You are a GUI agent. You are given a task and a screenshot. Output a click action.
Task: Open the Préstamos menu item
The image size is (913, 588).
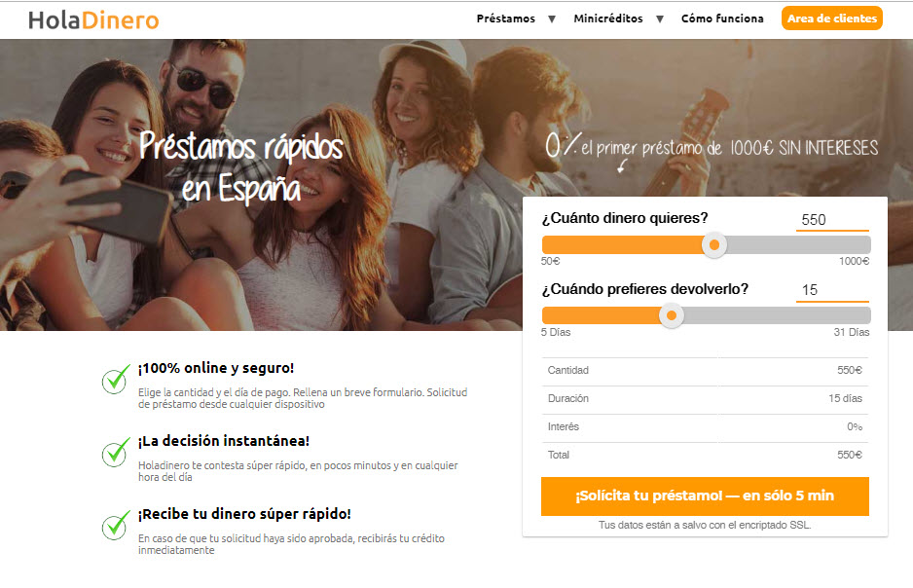point(505,19)
